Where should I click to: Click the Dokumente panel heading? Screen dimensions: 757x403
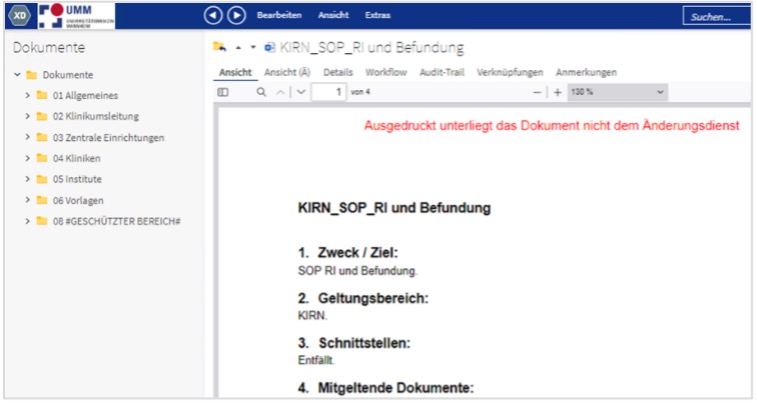click(49, 47)
